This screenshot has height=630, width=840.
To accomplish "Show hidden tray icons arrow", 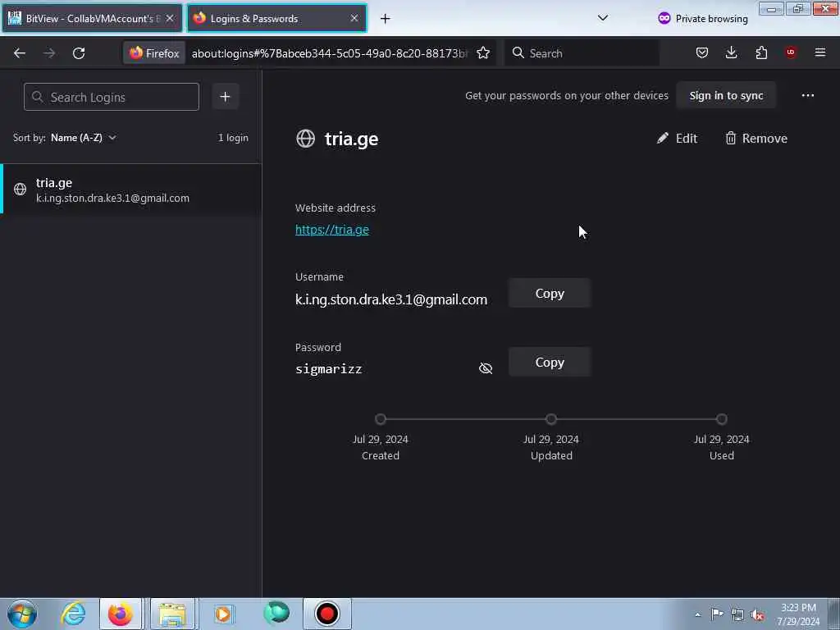I will 697,614.
